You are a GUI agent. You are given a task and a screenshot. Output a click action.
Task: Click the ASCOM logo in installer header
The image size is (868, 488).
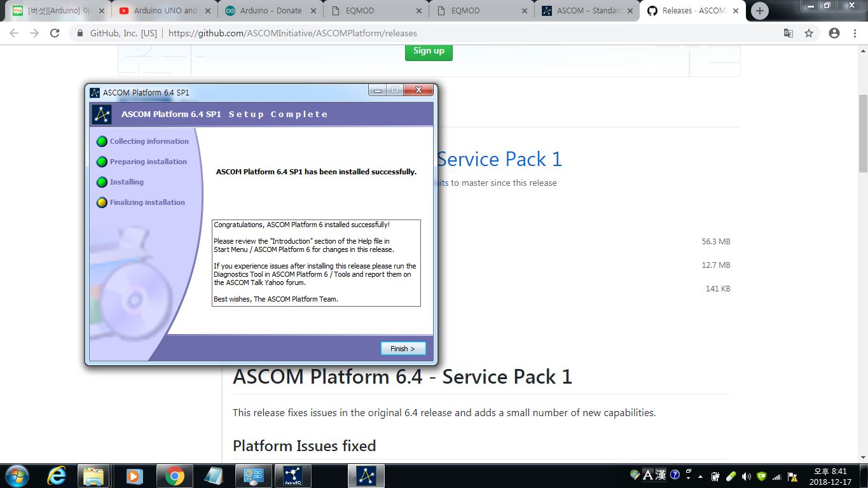[102, 115]
